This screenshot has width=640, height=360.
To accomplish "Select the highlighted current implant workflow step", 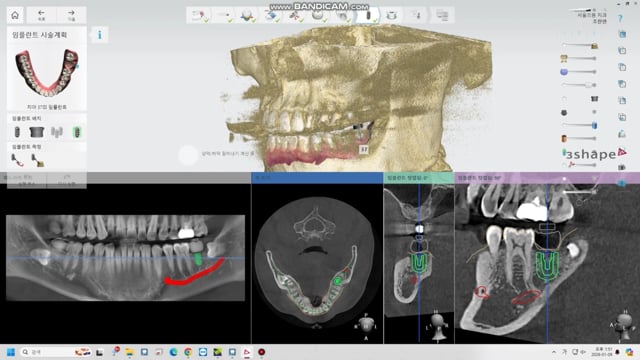I will coord(368,16).
